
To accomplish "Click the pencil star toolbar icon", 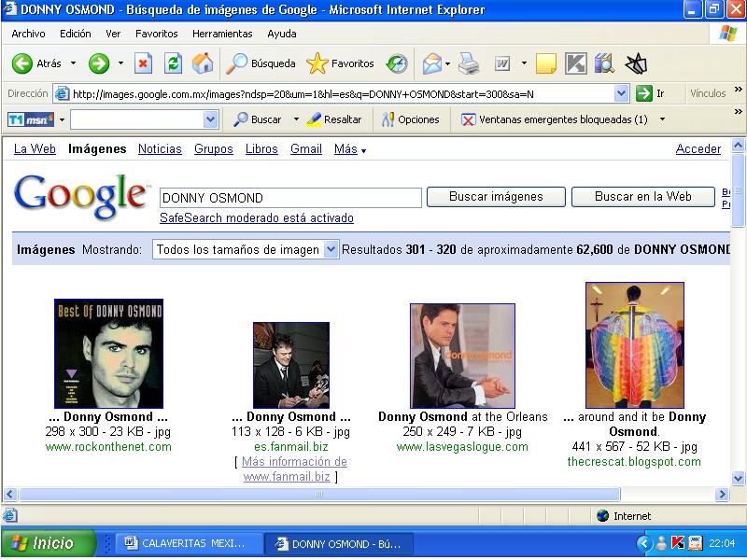I will pos(636,63).
